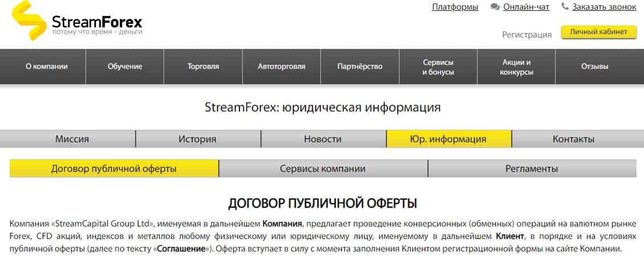Click the bold word Соглашение in the paragraph

(x=181, y=249)
